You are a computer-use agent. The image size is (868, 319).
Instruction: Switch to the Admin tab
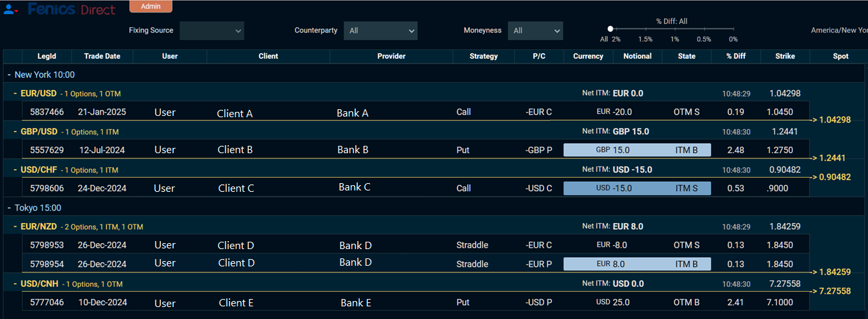150,6
